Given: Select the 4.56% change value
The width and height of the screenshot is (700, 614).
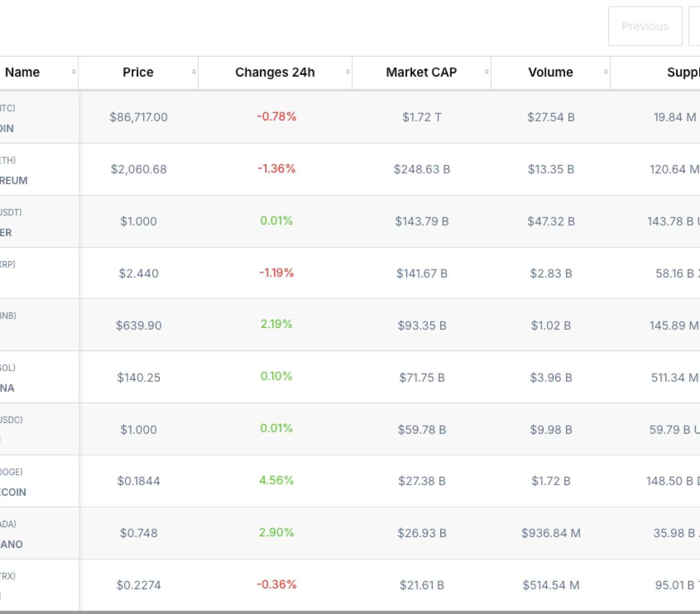Looking at the screenshot, I should tap(276, 480).
